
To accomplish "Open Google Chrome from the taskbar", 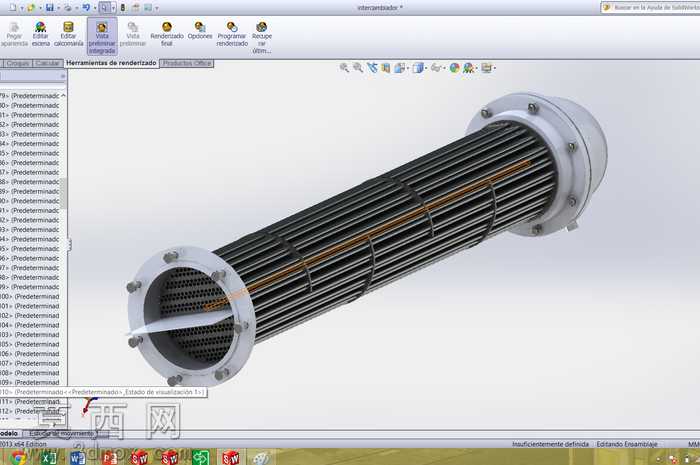I will click(17, 457).
